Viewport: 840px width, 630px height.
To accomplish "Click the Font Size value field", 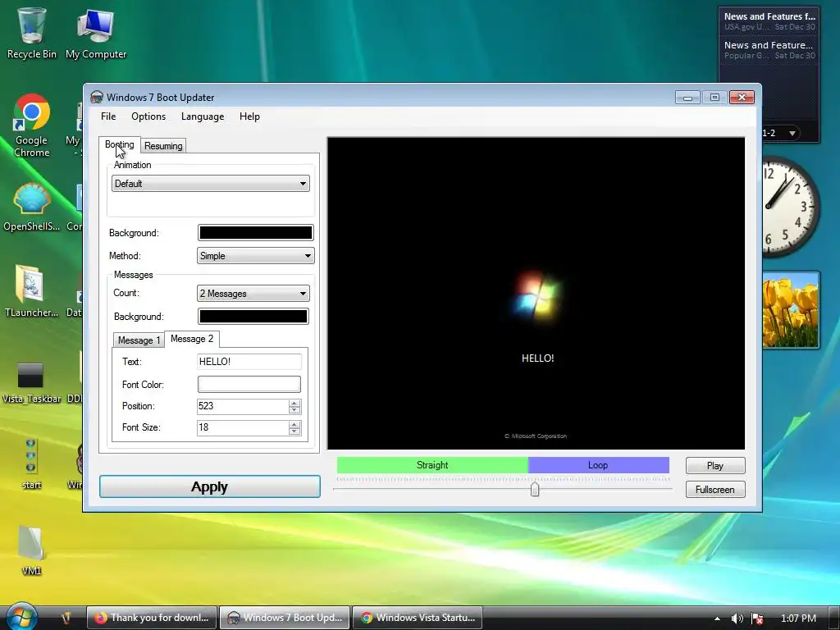I will 243,427.
